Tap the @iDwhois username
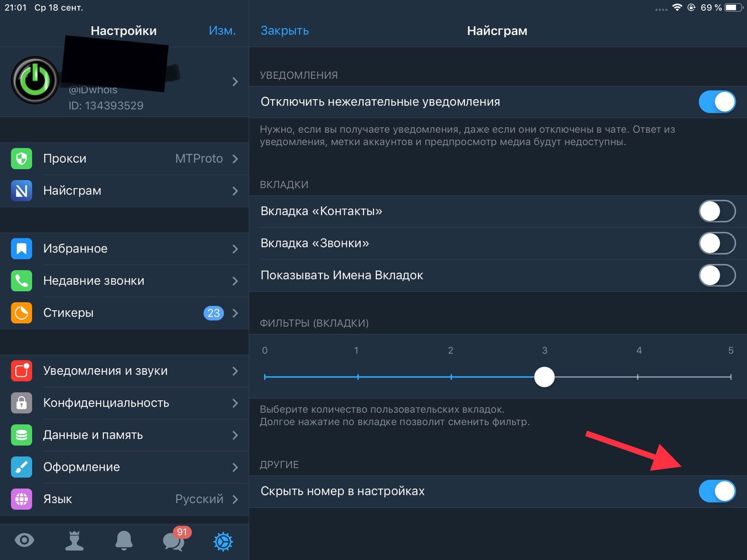Image resolution: width=747 pixels, height=560 pixels. tap(93, 90)
